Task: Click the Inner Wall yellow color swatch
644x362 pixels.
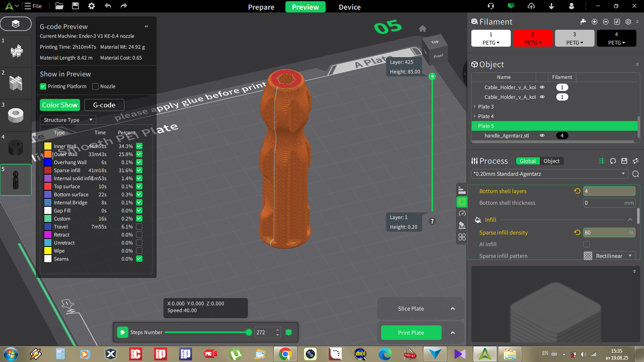Action: click(48, 146)
